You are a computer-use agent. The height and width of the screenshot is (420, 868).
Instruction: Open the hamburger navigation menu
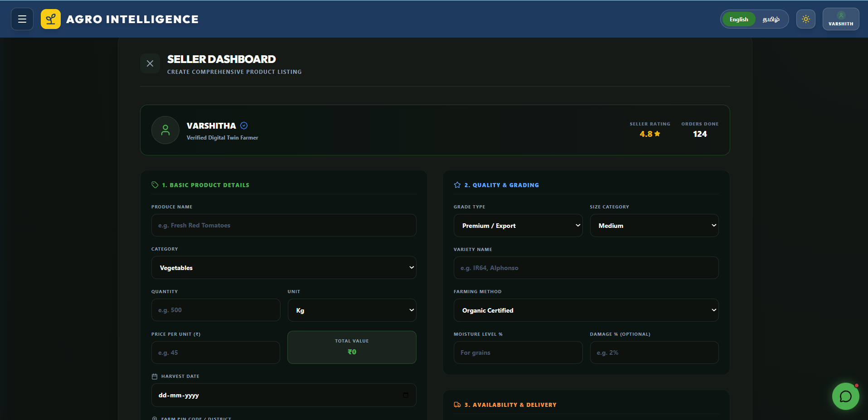[x=22, y=19]
